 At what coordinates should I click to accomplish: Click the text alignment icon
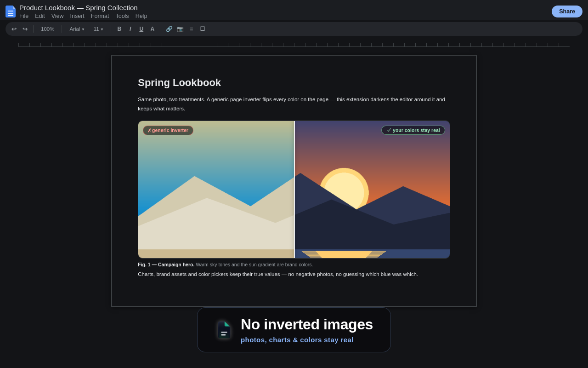pyautogui.click(x=192, y=29)
